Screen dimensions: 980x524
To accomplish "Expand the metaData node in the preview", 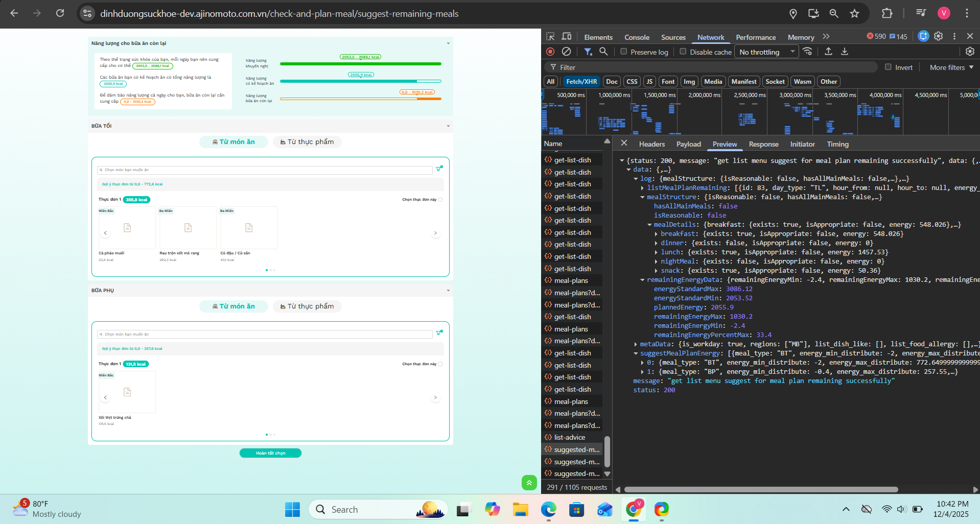I will [636, 344].
